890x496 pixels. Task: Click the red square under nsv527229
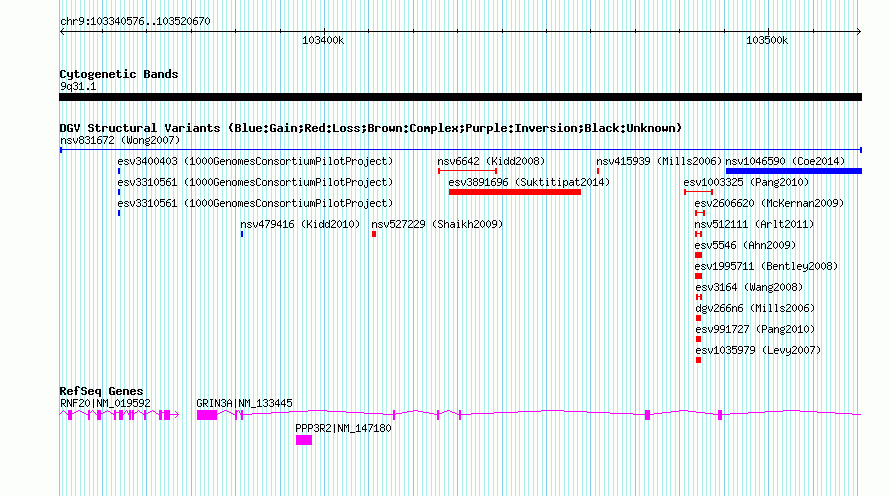click(x=374, y=234)
